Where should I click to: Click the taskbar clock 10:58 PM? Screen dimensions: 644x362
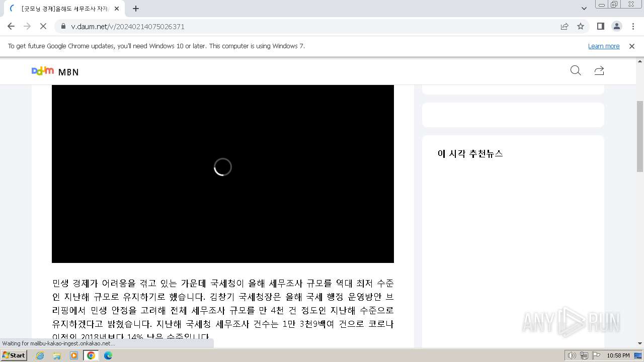point(618,355)
